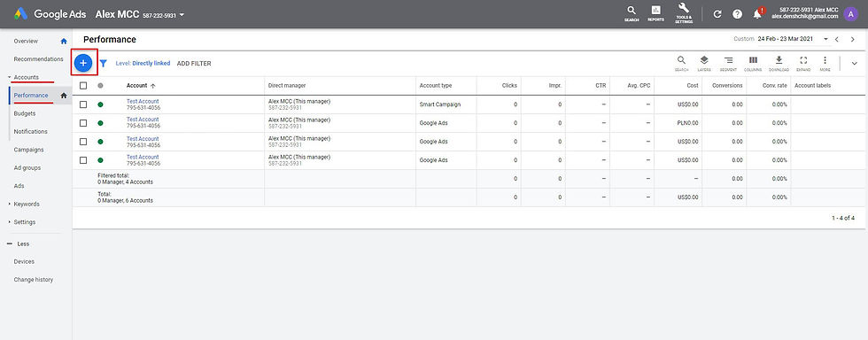
Task: Open the Search tool in top bar
Action: (x=631, y=14)
